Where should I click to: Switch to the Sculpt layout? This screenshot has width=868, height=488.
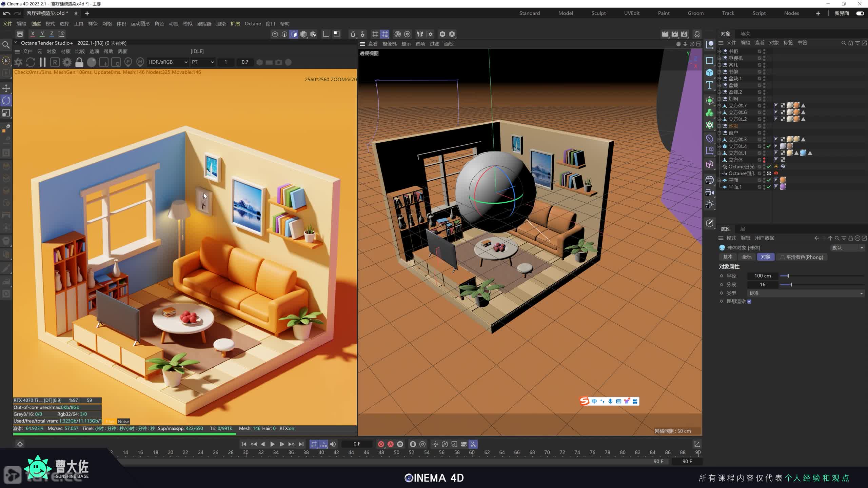click(x=598, y=13)
